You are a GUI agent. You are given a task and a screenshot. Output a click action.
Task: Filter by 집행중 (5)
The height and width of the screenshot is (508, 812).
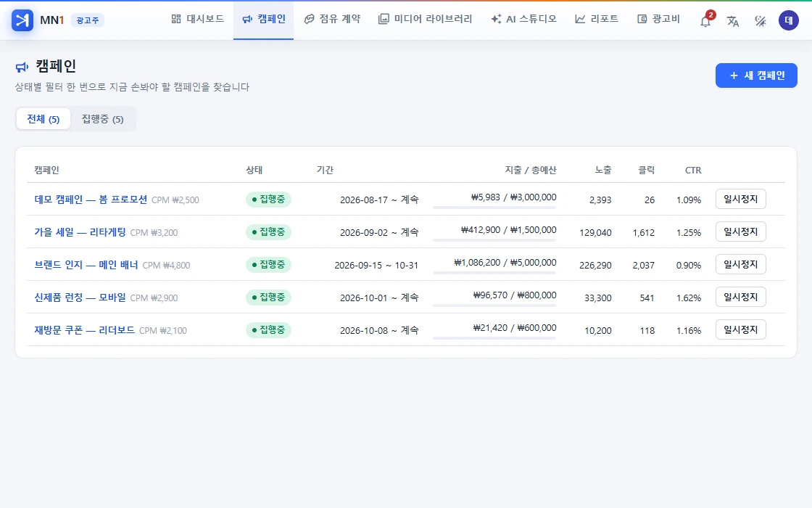tap(102, 119)
